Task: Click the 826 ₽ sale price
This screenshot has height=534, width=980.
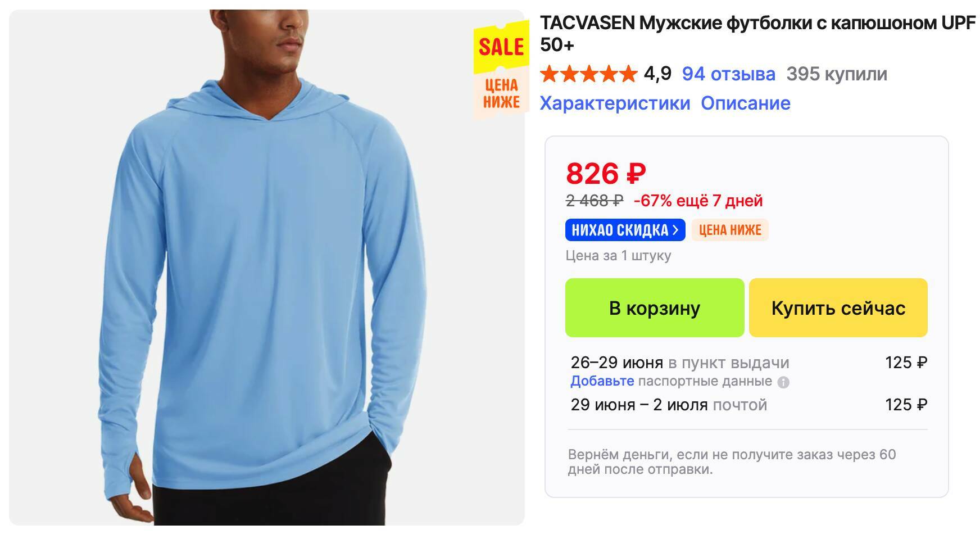Action: tap(606, 173)
